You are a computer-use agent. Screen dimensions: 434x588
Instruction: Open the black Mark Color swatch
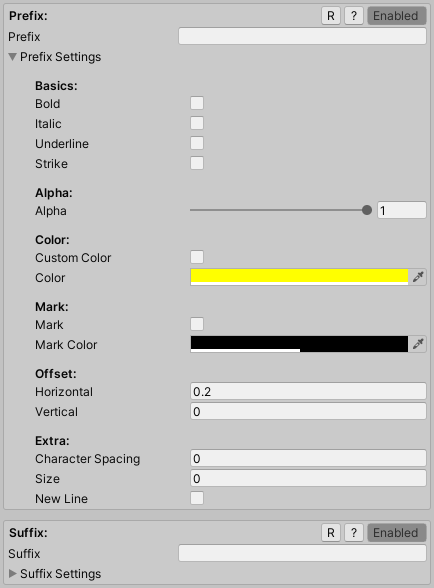tap(299, 344)
